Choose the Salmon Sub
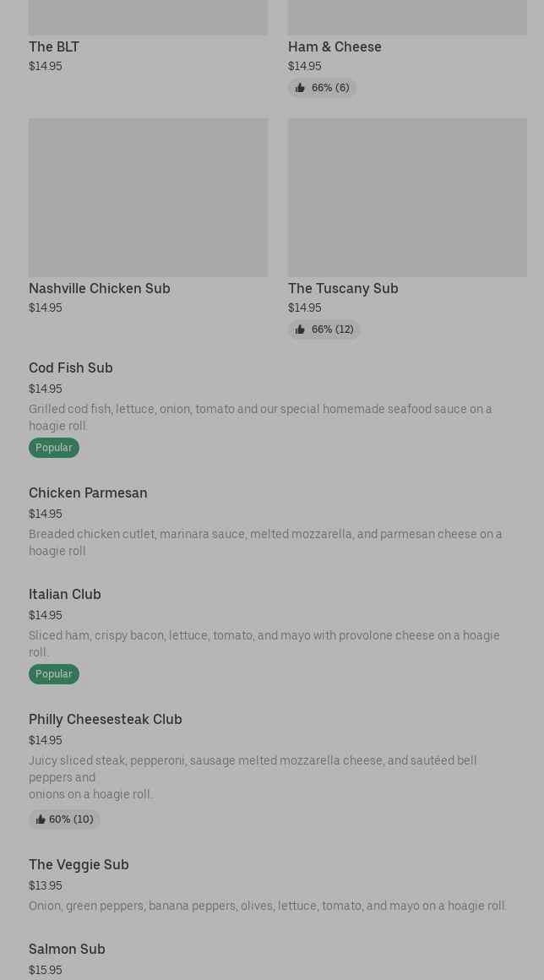544x980 pixels. tap(67, 949)
